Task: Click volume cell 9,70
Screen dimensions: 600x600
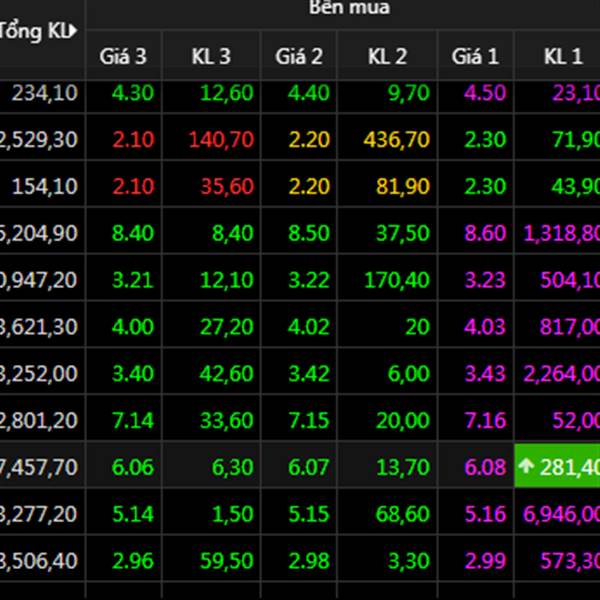Action: tap(409, 93)
